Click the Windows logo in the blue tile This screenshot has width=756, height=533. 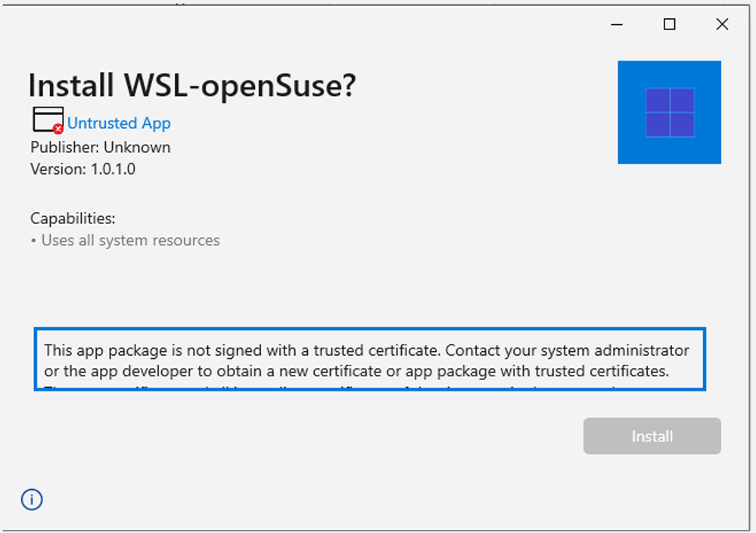coord(670,113)
